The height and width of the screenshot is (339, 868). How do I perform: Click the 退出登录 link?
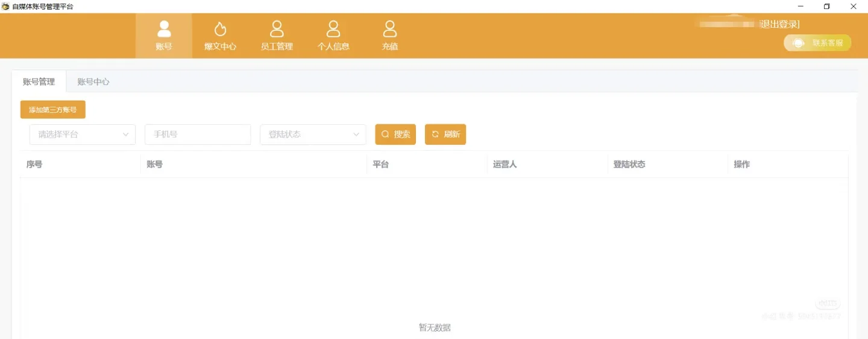[780, 24]
